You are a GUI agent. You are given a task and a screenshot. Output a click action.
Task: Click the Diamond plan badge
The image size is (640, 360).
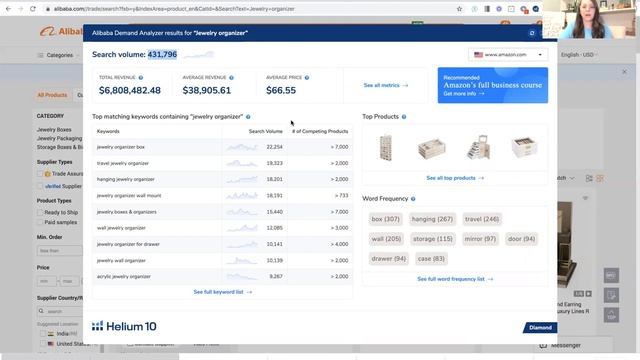tap(540, 328)
